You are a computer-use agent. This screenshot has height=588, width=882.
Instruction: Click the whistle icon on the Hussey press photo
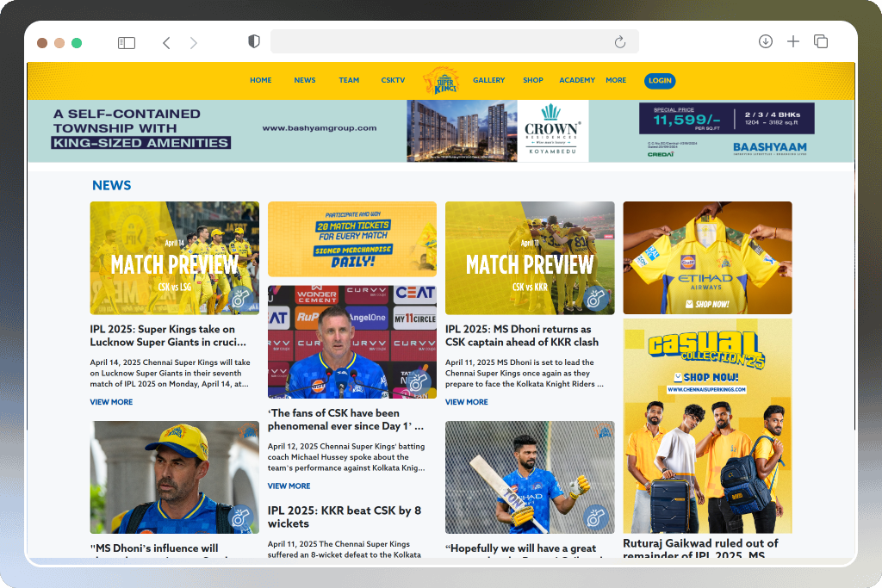[x=418, y=382]
